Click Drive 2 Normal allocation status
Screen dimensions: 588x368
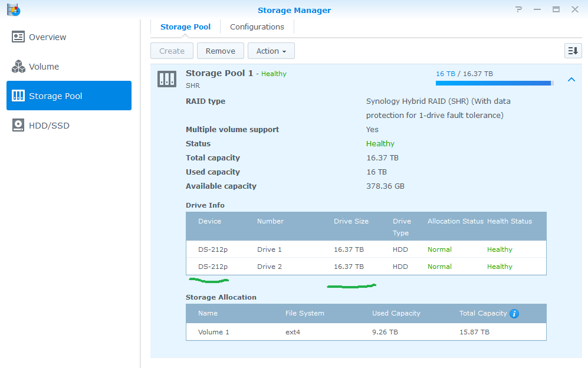coord(439,267)
